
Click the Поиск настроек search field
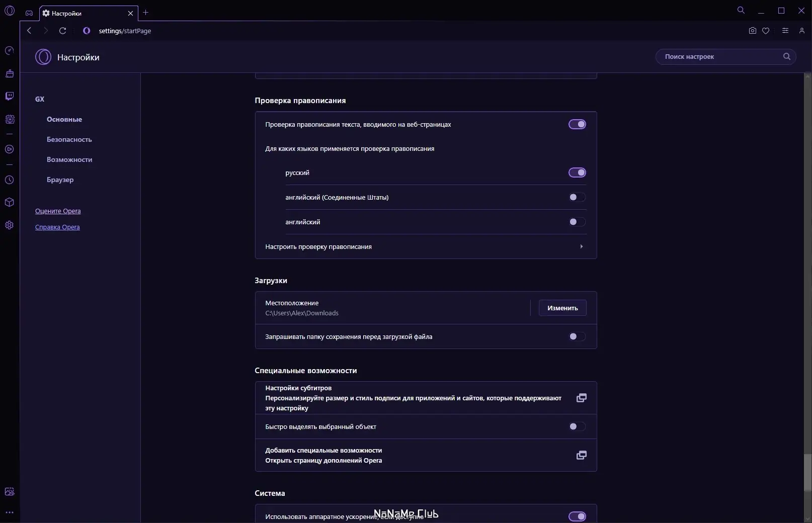click(x=719, y=57)
